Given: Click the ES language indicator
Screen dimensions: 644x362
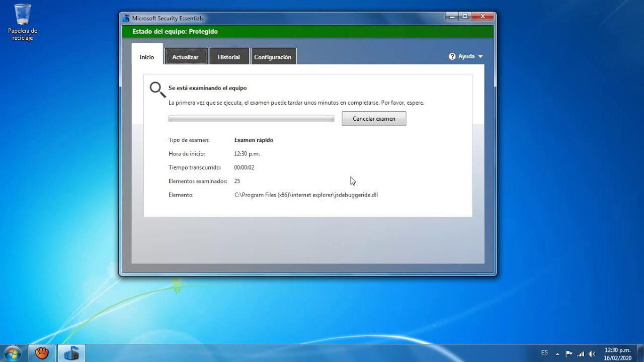Looking at the screenshot, I should pos(544,353).
